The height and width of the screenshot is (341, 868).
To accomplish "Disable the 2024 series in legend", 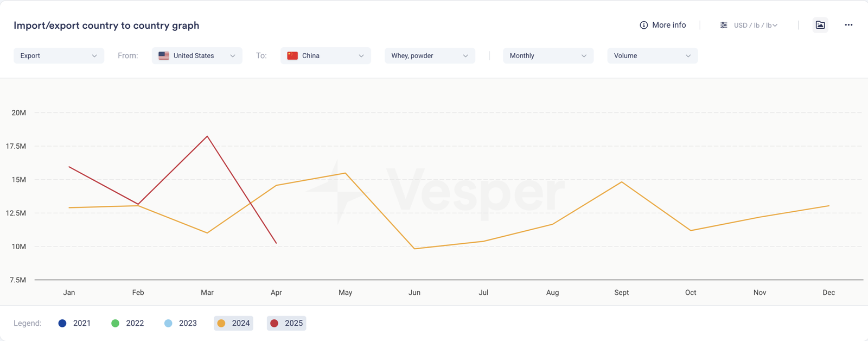I will pyautogui.click(x=234, y=323).
